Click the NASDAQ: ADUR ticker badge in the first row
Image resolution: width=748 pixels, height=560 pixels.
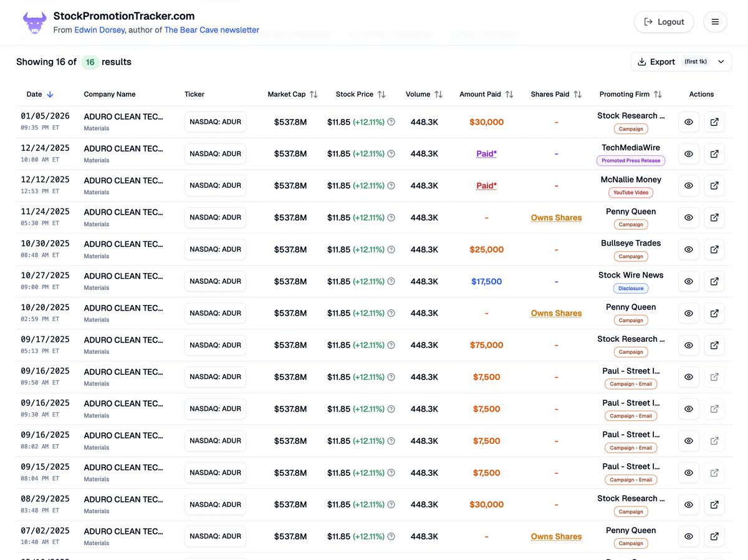(x=214, y=122)
